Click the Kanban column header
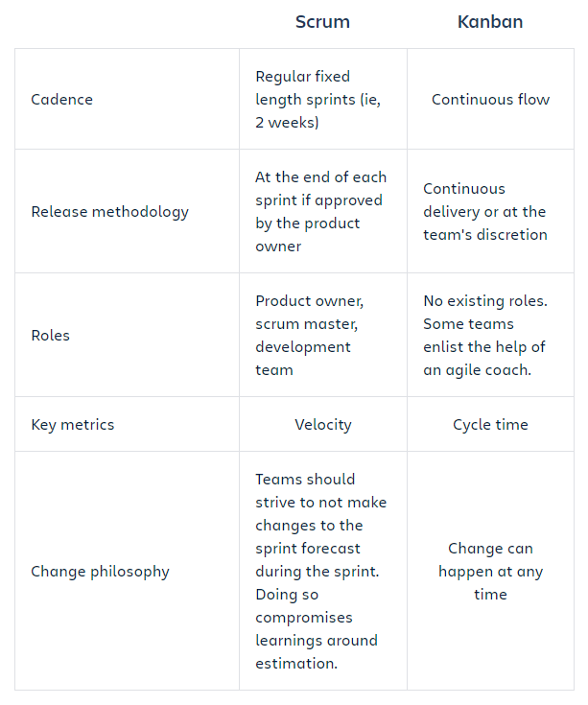The width and height of the screenshot is (588, 705). coord(490,21)
